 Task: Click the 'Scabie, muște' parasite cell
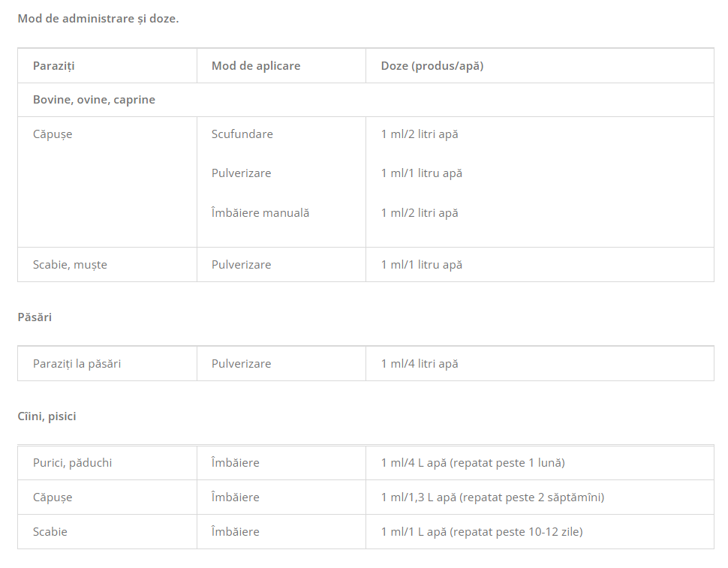[x=70, y=265]
